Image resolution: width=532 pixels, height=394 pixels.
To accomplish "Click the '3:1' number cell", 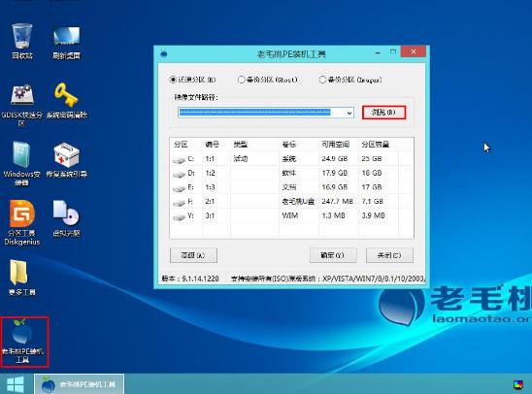I will point(210,215).
